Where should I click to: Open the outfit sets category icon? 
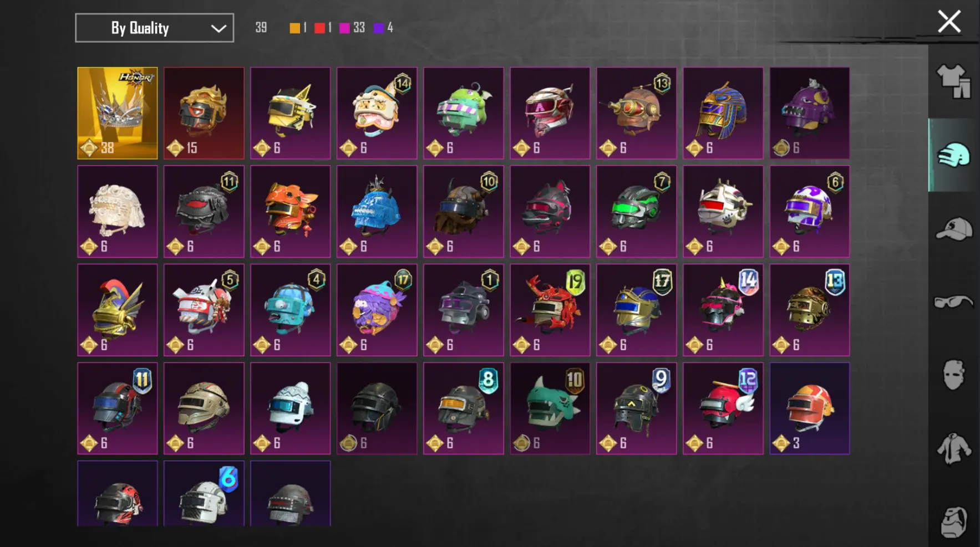pyautogui.click(x=953, y=81)
